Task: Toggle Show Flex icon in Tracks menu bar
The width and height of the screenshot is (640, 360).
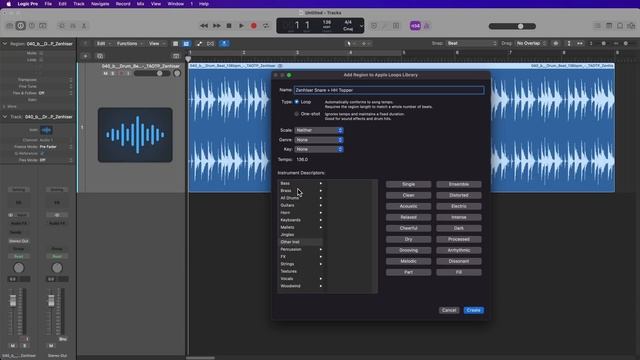Action: [211, 43]
